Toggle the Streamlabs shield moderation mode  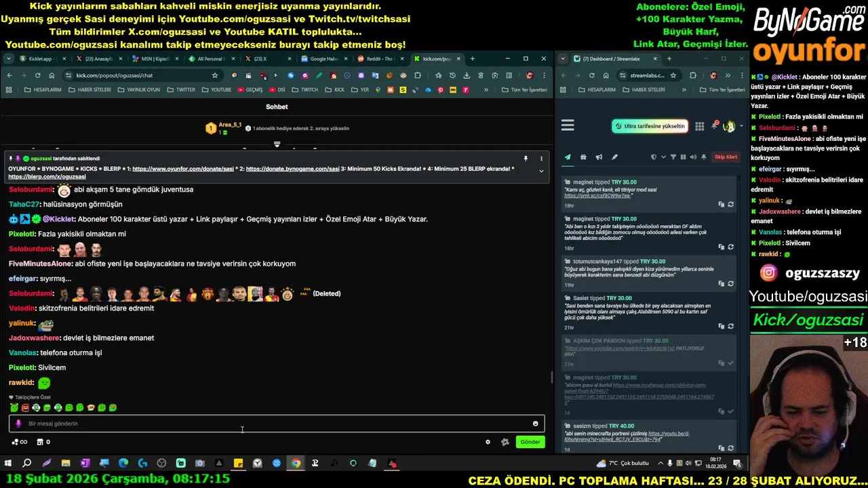[x=654, y=157]
